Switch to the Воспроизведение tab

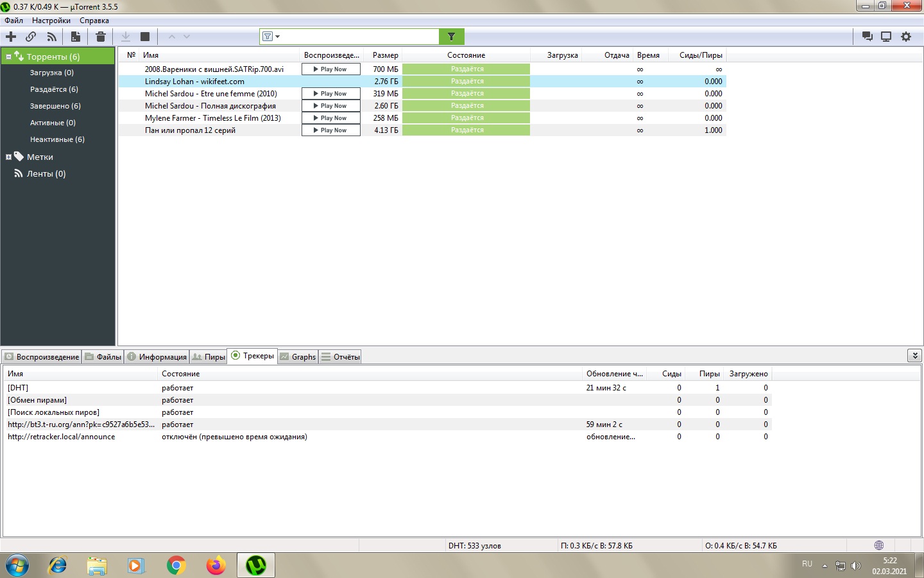[42, 357]
